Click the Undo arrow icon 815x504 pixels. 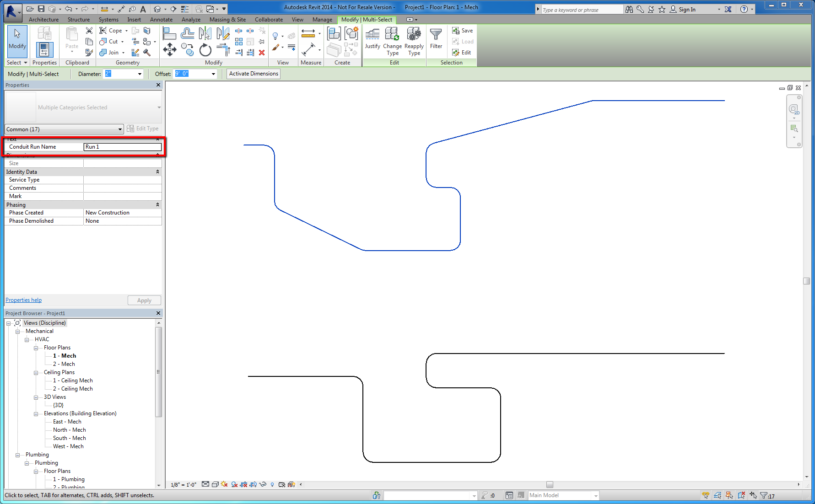click(x=68, y=9)
